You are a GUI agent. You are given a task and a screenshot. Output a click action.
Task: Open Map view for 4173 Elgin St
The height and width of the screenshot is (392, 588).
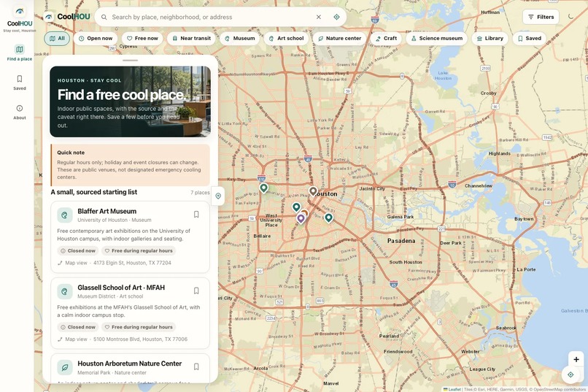[115, 263]
